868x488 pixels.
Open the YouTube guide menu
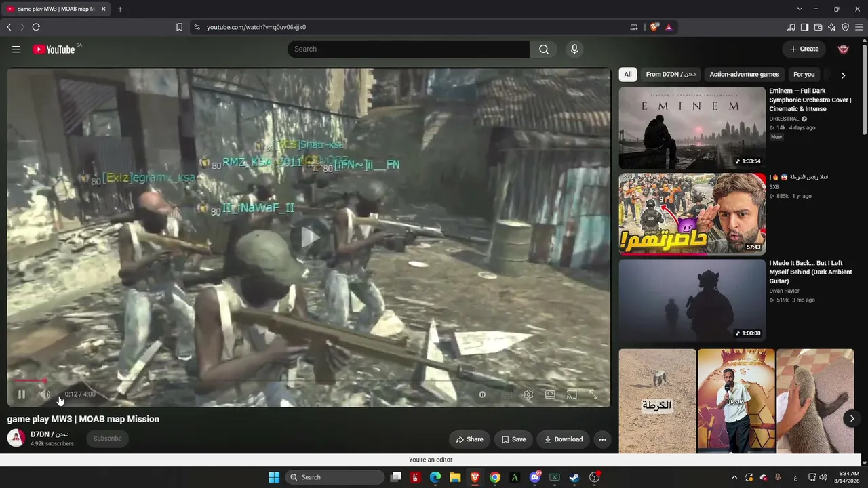(16, 49)
